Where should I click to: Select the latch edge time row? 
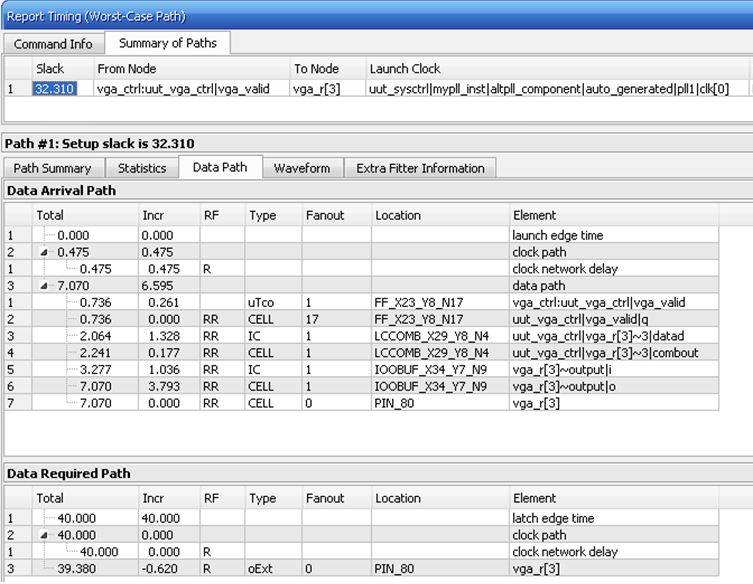coord(362,518)
